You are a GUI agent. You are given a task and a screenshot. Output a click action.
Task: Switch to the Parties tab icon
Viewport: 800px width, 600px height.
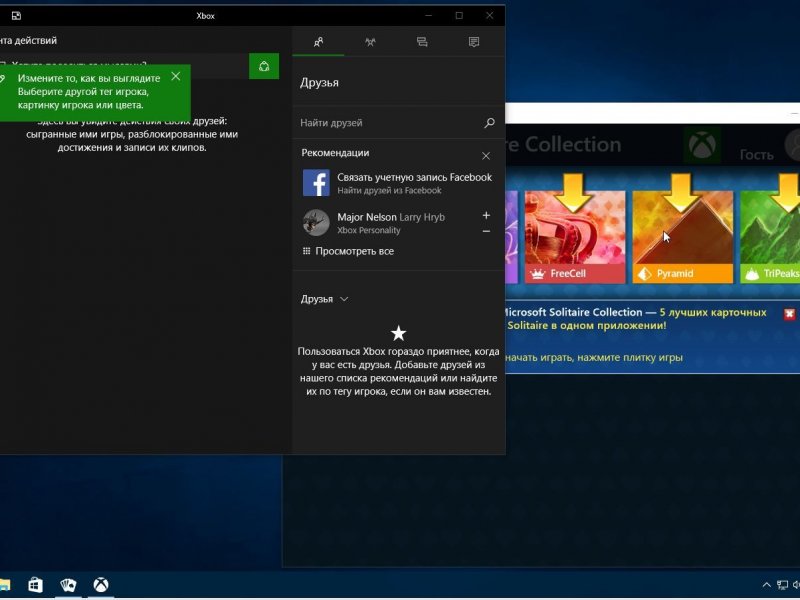coord(370,42)
